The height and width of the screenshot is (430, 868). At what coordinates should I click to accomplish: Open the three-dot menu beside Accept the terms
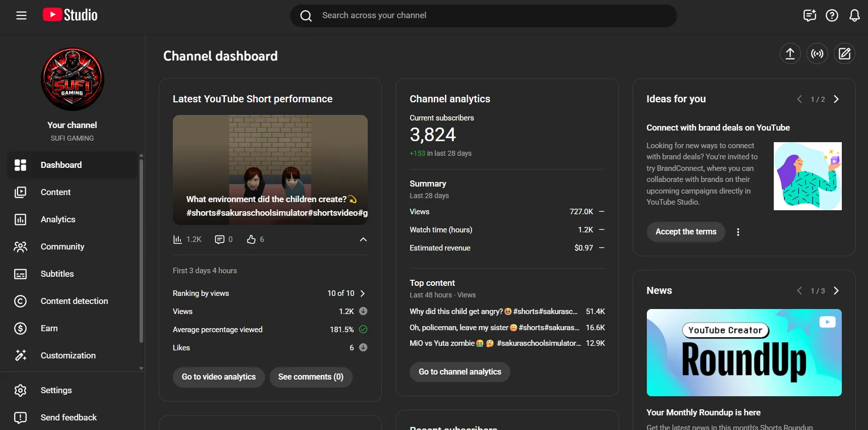click(x=738, y=232)
